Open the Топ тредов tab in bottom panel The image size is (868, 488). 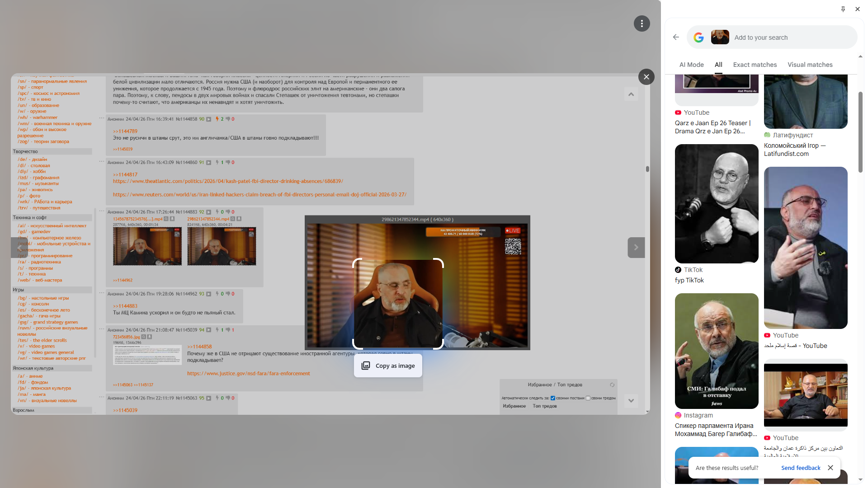pyautogui.click(x=544, y=406)
